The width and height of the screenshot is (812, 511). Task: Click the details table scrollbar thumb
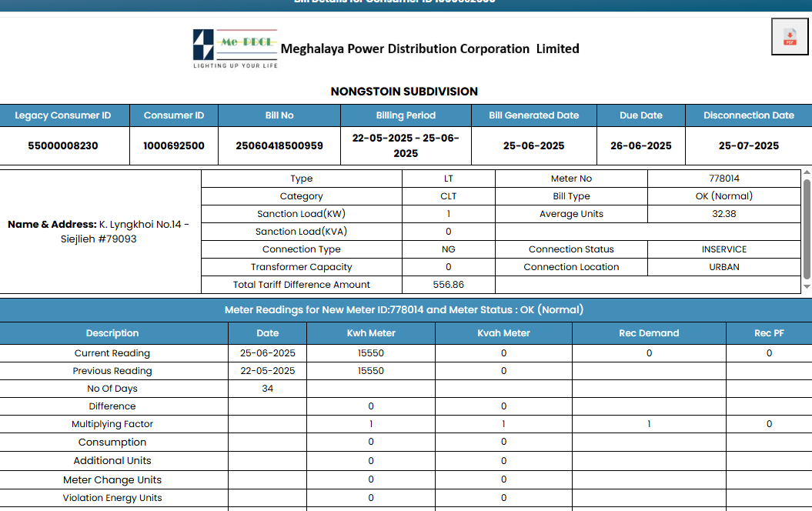pyautogui.click(x=807, y=229)
